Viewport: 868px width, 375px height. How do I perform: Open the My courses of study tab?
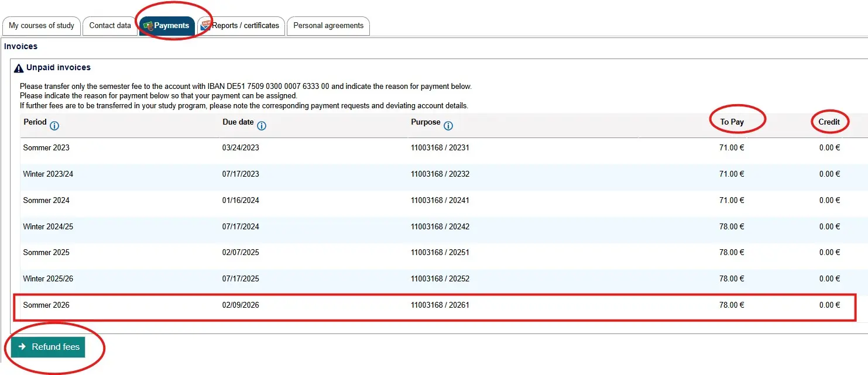42,26
